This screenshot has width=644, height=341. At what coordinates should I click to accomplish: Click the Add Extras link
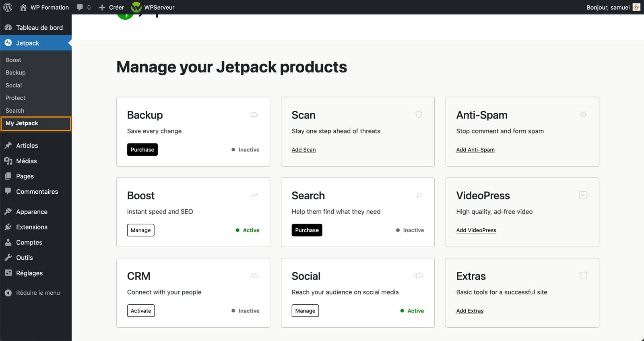coord(470,311)
